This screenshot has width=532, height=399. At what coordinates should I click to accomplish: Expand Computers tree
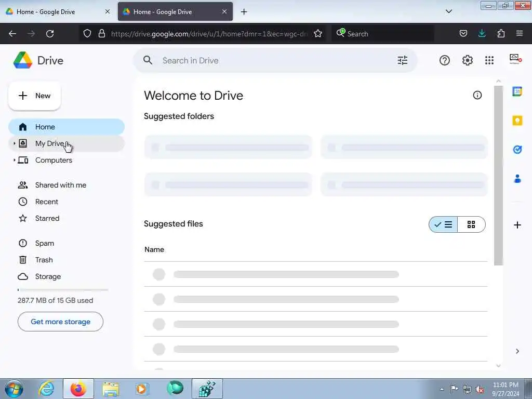pos(14,160)
